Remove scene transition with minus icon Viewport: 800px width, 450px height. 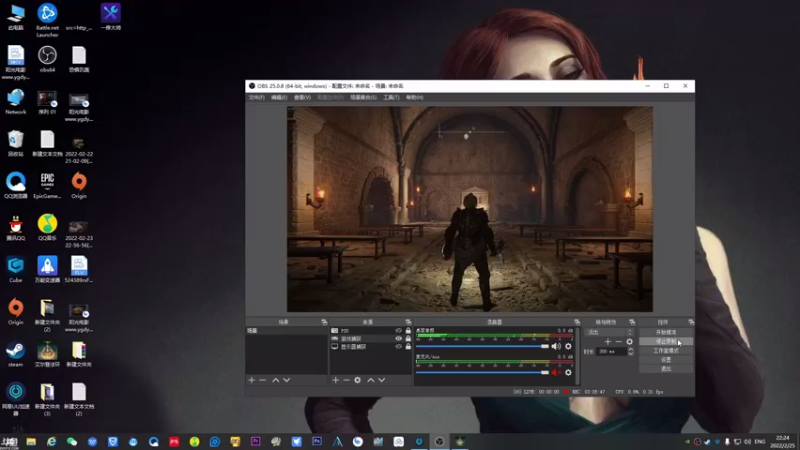pyautogui.click(x=618, y=342)
